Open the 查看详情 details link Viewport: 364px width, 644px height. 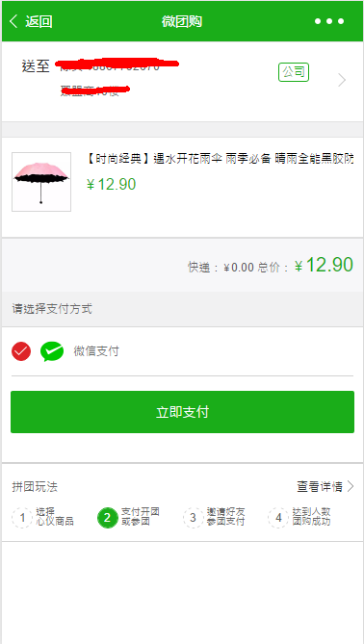pyautogui.click(x=320, y=487)
